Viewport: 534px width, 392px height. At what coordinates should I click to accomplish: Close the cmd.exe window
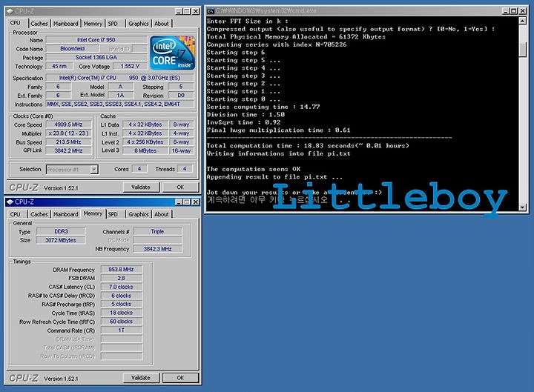click(x=522, y=11)
